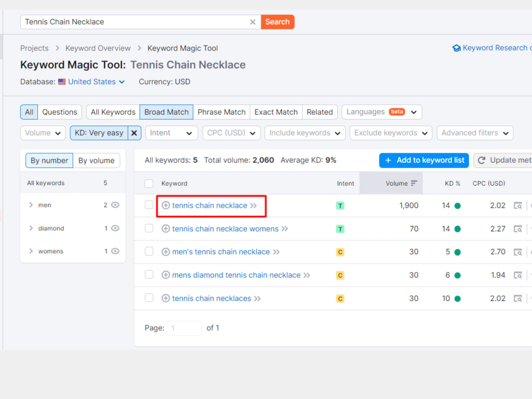The image size is (532, 399).
Task: Click the C intent badge for mens diamond tennis chain necklace
Action: pyautogui.click(x=340, y=275)
